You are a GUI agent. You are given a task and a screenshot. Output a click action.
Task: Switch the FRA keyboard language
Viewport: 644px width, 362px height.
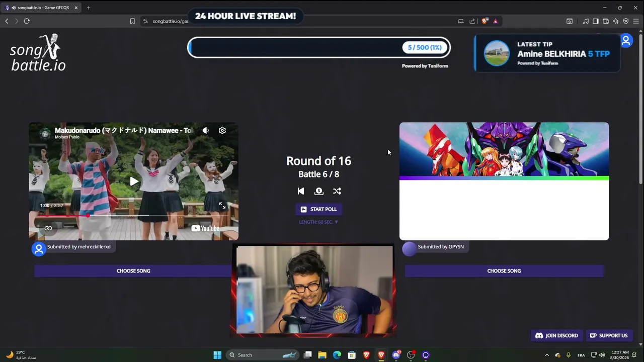point(581,355)
